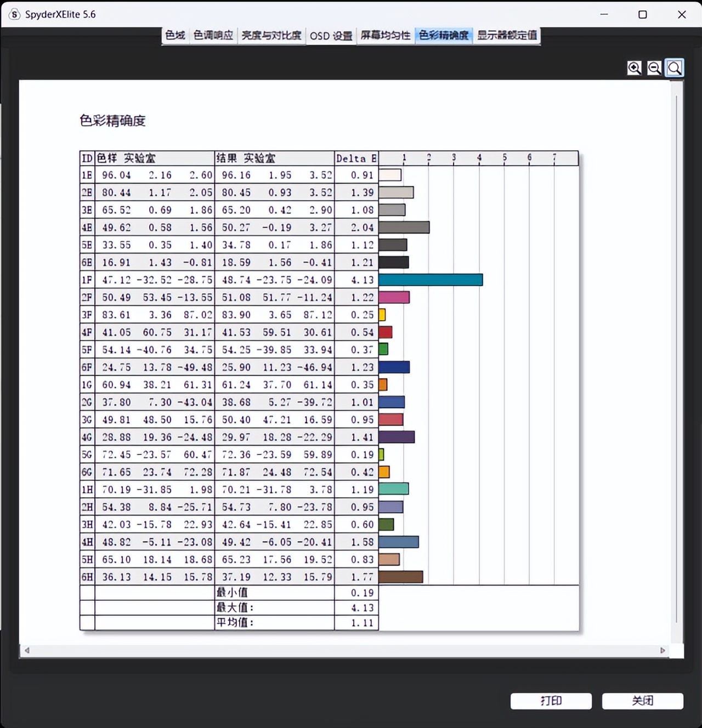The width and height of the screenshot is (702, 728).
Task: Click the Delta E column header
Action: [x=356, y=158]
